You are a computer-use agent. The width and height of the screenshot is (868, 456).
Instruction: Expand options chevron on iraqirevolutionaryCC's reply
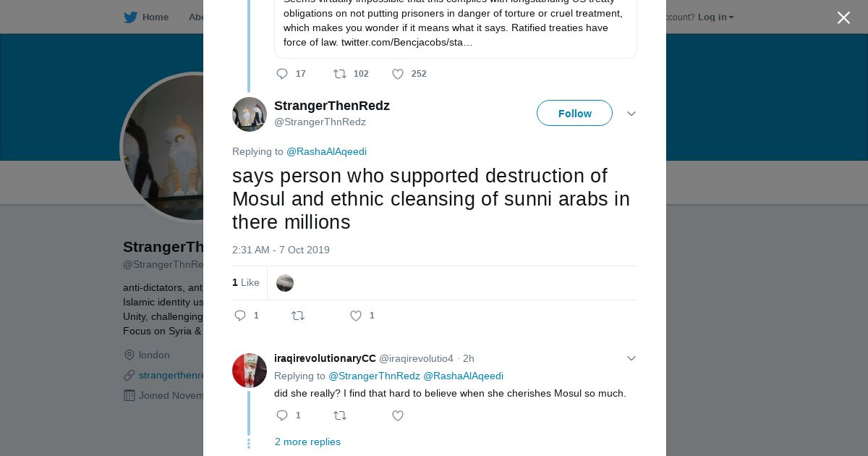tap(631, 358)
